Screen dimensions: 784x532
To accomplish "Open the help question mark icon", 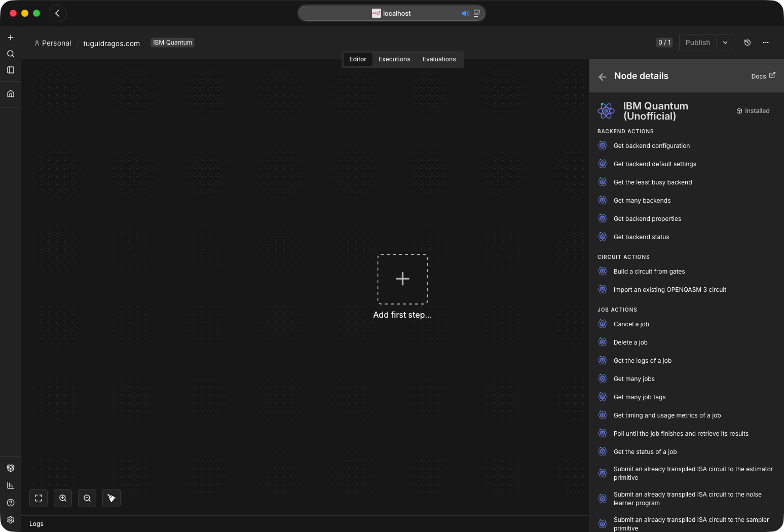I will (x=11, y=503).
